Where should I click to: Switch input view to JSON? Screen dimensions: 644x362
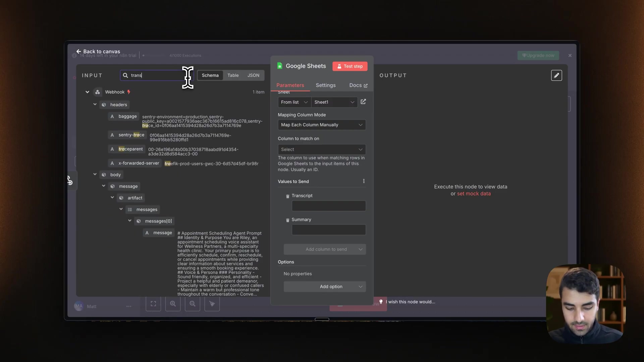pyautogui.click(x=253, y=75)
